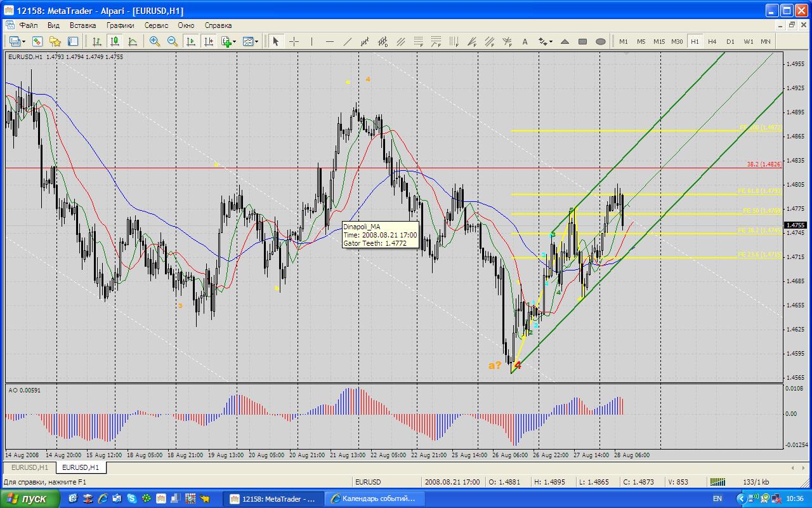Select the trendline drawing tool
This screenshot has height=508, width=812.
click(347, 41)
